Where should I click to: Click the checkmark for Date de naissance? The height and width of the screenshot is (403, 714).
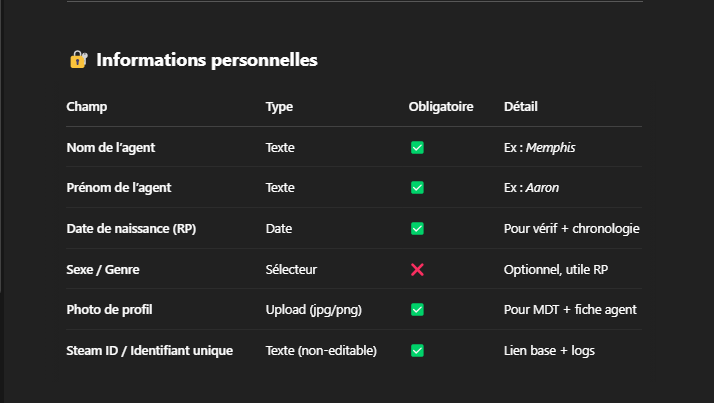tap(417, 228)
